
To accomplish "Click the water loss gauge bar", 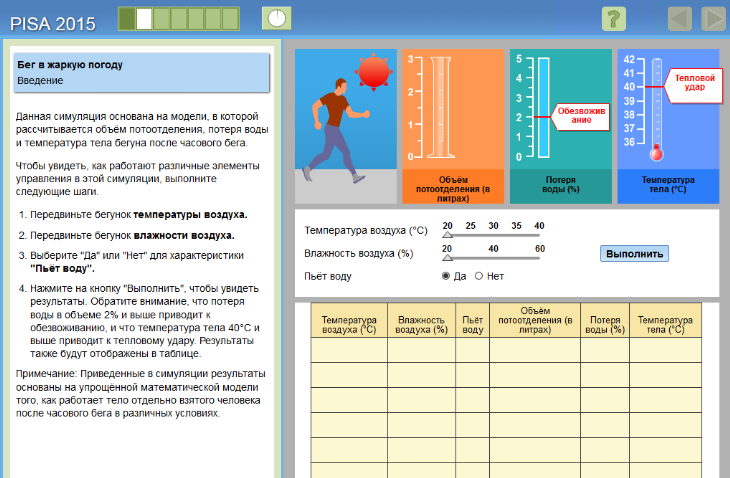I will coord(543,108).
